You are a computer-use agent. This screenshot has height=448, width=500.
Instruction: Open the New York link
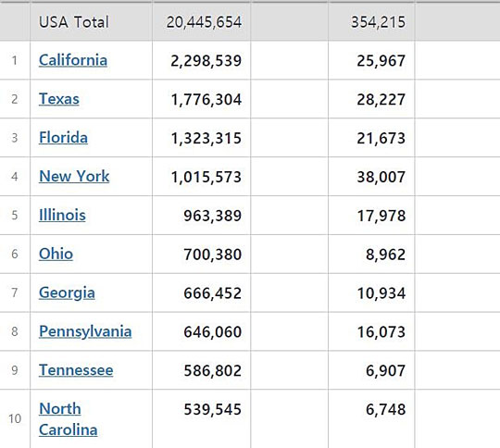[x=74, y=176]
